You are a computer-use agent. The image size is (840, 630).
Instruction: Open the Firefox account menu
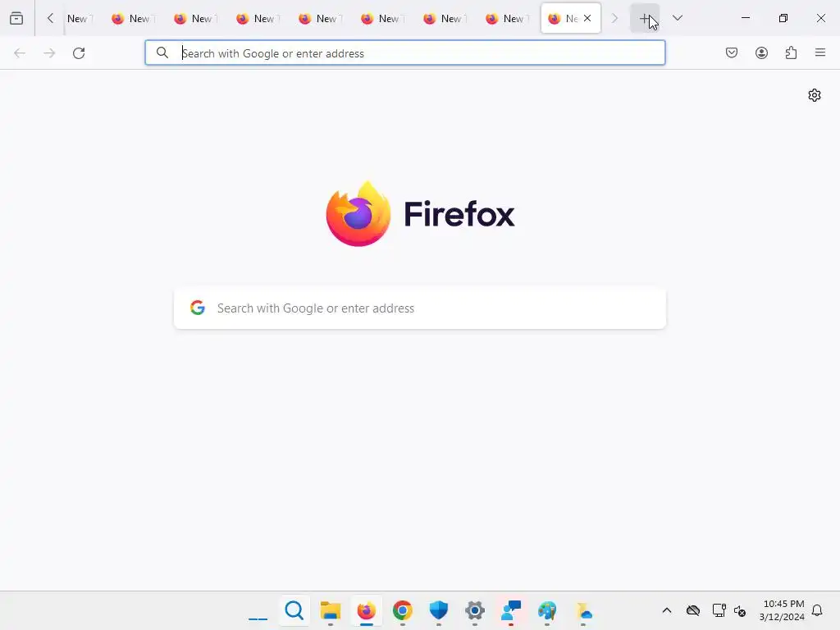761,52
